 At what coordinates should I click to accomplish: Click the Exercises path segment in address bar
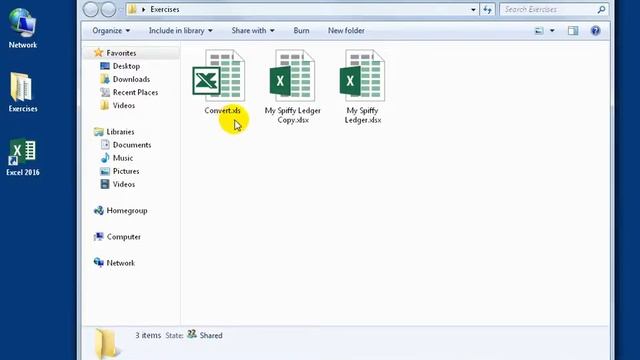click(x=165, y=9)
